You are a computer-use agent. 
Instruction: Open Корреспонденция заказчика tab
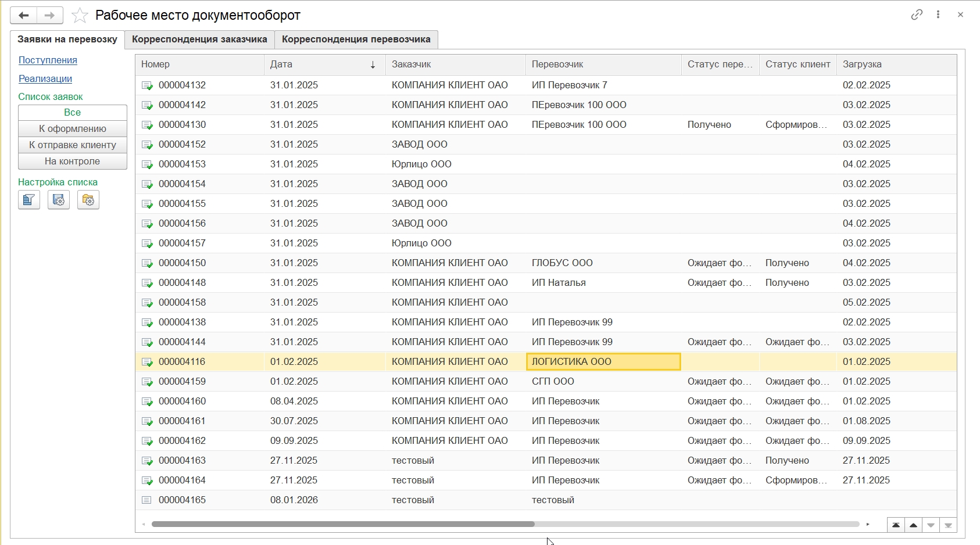[199, 39]
